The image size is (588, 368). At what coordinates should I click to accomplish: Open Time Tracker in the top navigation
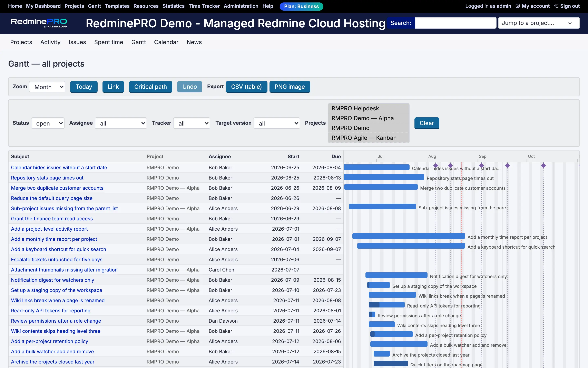pyautogui.click(x=204, y=6)
